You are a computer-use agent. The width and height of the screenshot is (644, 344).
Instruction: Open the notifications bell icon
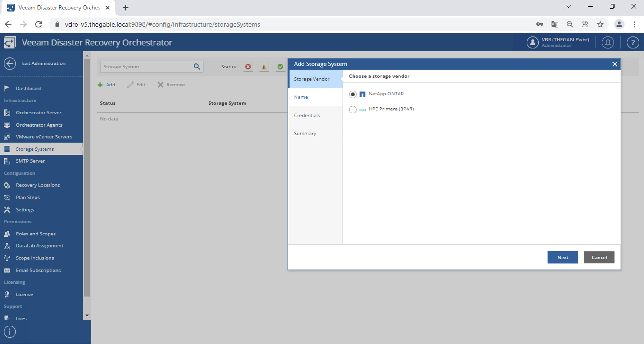[x=608, y=43]
